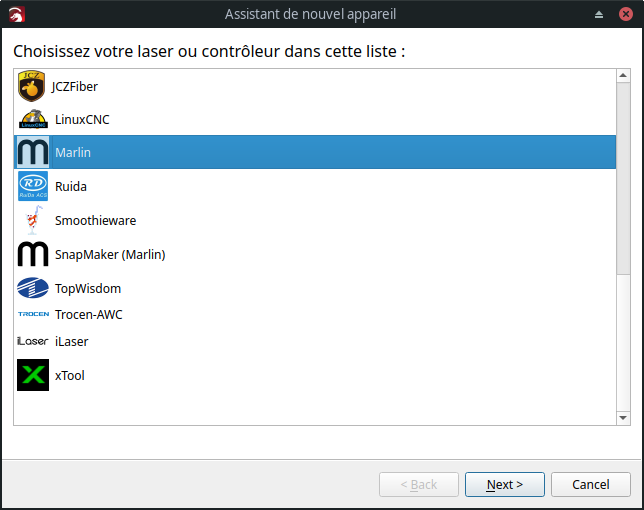Click the Smoothieware cocktail glass icon
Image resolution: width=644 pixels, height=510 pixels.
[33, 220]
